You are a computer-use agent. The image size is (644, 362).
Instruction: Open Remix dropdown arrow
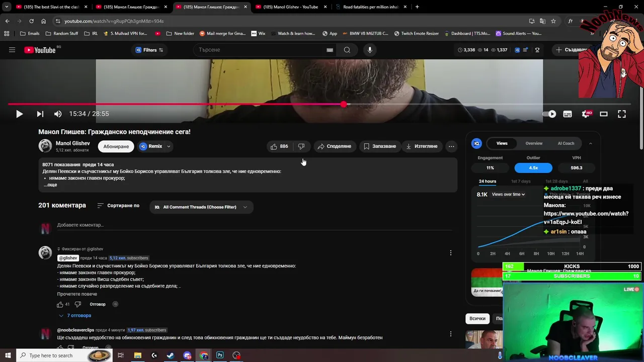point(169,146)
